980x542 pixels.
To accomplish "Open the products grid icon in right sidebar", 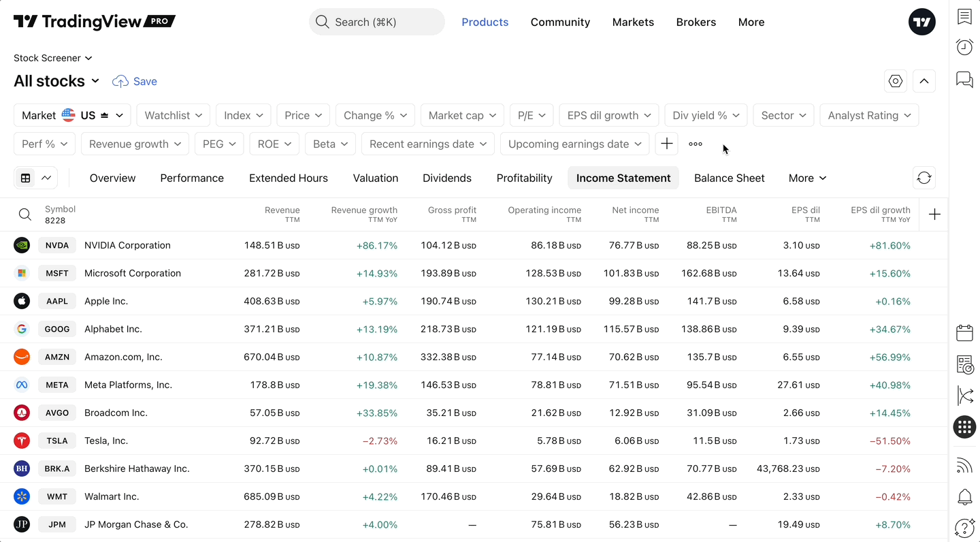I will [964, 427].
